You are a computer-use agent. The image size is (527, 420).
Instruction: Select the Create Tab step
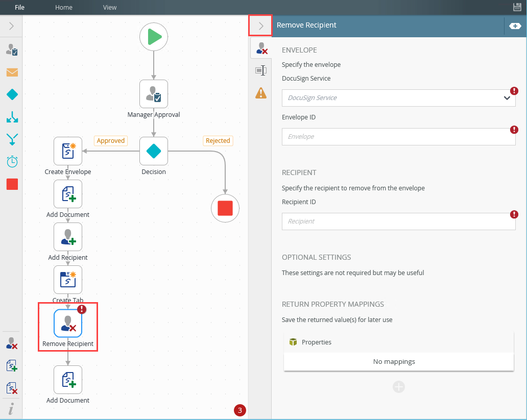coord(68,280)
